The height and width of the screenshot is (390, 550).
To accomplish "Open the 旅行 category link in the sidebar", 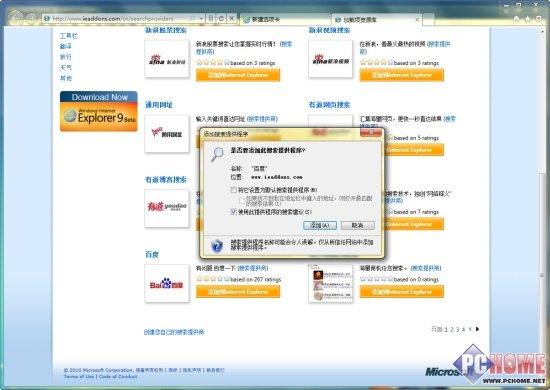I will pos(66,57).
